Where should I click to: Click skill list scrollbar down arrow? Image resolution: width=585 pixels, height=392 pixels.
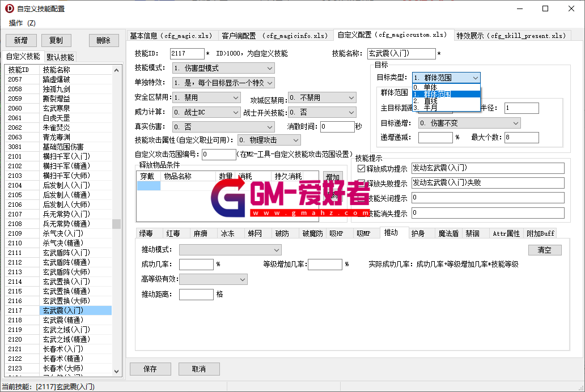[x=116, y=372]
